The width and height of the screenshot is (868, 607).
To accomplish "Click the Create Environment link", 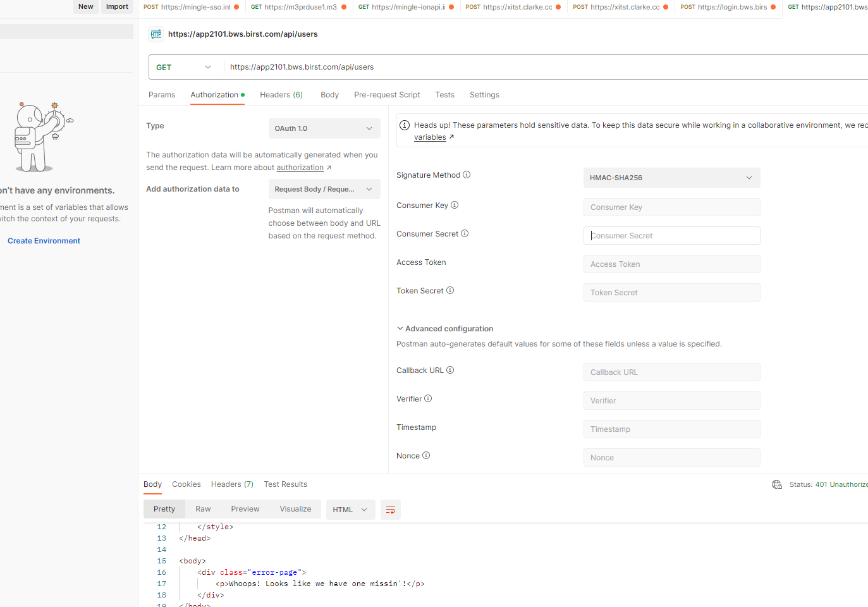I will coord(44,241).
